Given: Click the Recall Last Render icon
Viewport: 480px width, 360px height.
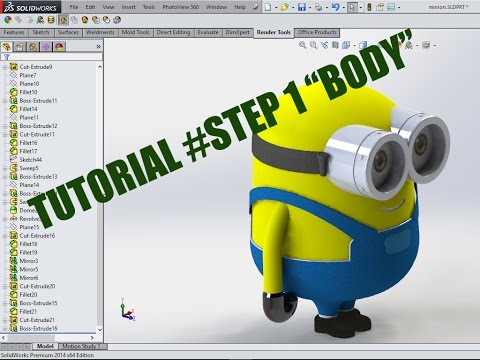Looking at the screenshot, I should click(x=117, y=20).
